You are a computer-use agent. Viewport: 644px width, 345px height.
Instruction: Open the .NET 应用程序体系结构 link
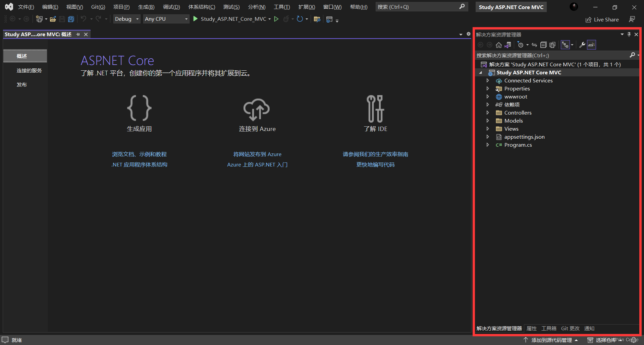(x=139, y=165)
